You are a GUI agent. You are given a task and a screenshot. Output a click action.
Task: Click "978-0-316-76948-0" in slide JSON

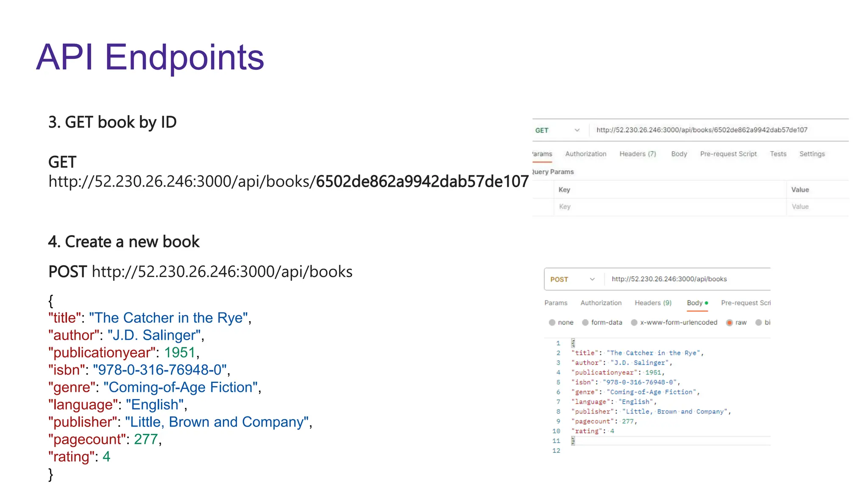point(160,370)
